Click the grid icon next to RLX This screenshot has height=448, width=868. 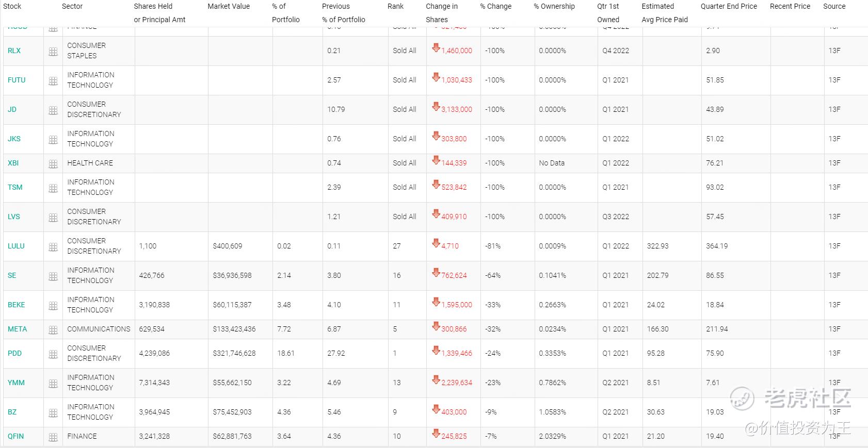coord(53,52)
